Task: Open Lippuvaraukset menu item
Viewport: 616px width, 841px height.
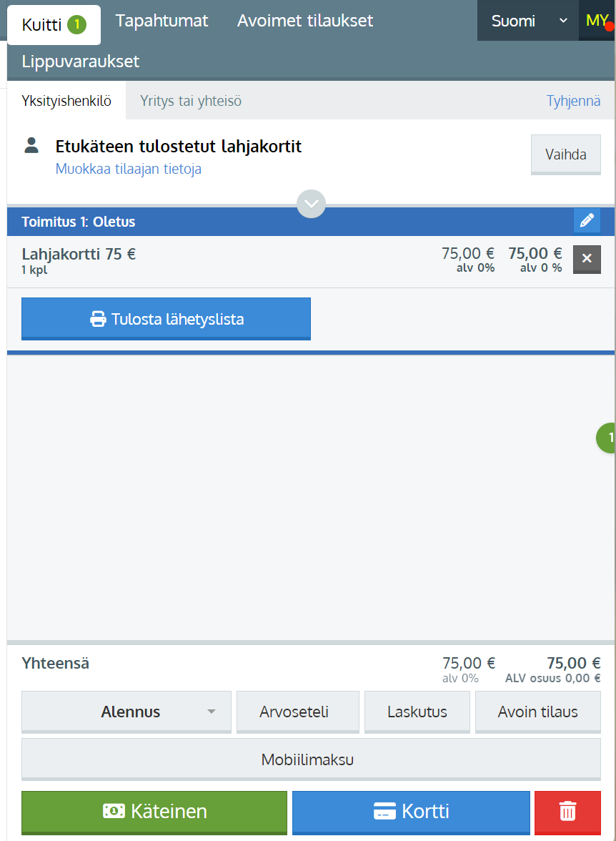Action: pos(81,62)
